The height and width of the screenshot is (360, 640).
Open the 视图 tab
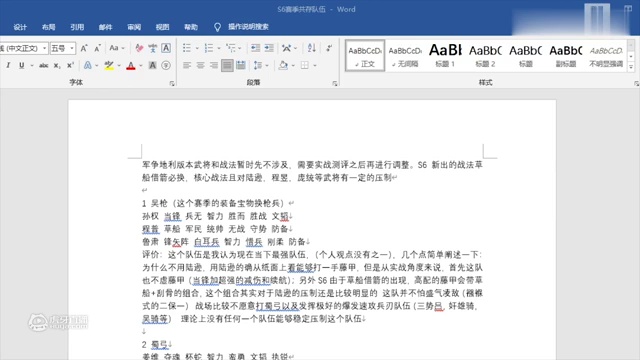click(x=162, y=27)
